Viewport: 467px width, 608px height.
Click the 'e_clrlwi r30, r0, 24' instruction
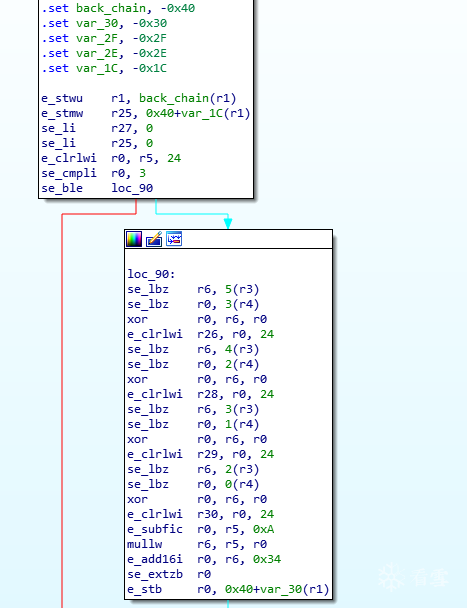[201, 514]
